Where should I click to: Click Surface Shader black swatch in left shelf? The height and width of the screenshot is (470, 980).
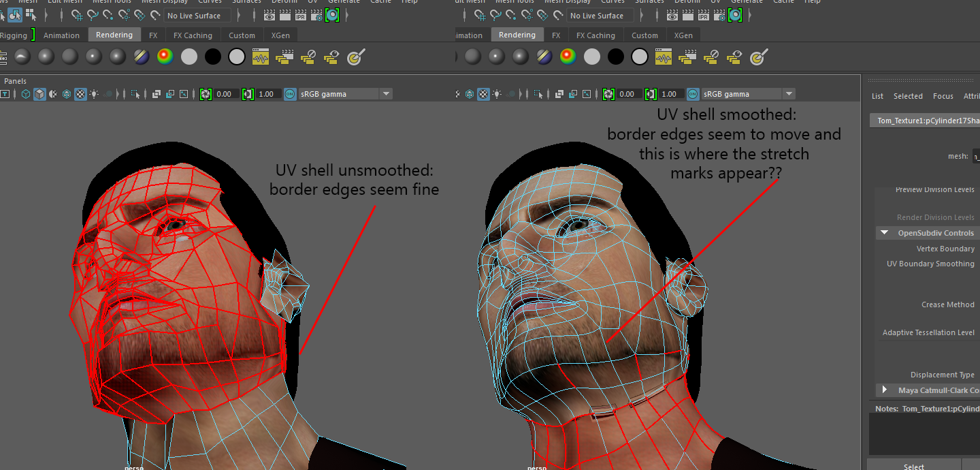tap(213, 57)
